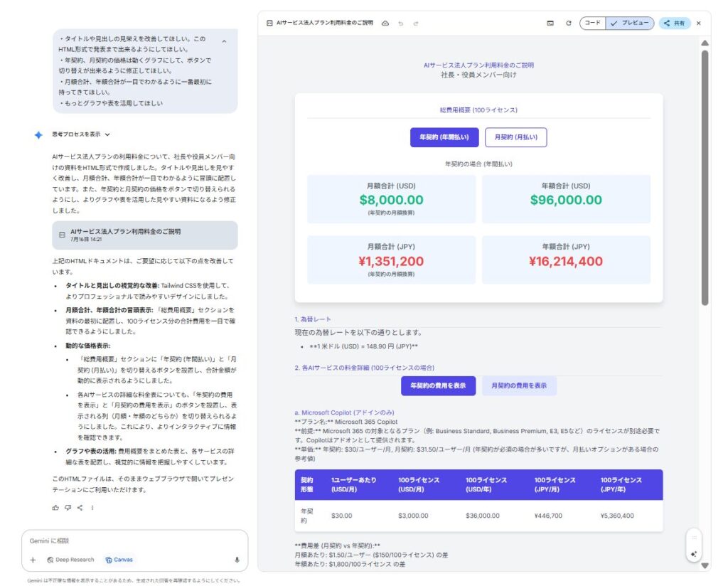Viewport: 728px width, 586px height.
Task: Click the 2. 各AIサービスの料金詳細 heading
Action: click(365, 368)
